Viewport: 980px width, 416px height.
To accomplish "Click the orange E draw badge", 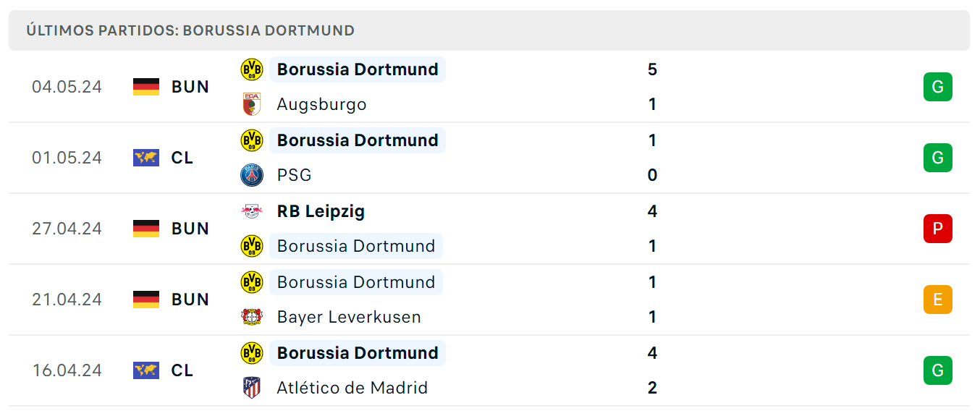I will point(937,300).
